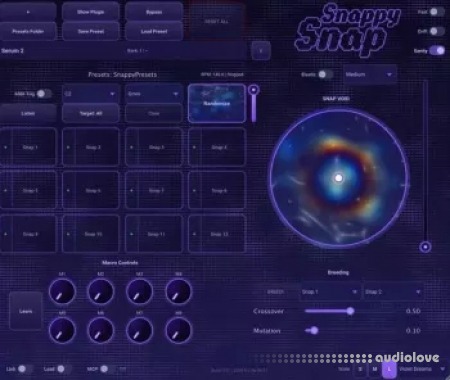Click the M5 macro knob
Screen dimensions: 450x380
pos(62,330)
